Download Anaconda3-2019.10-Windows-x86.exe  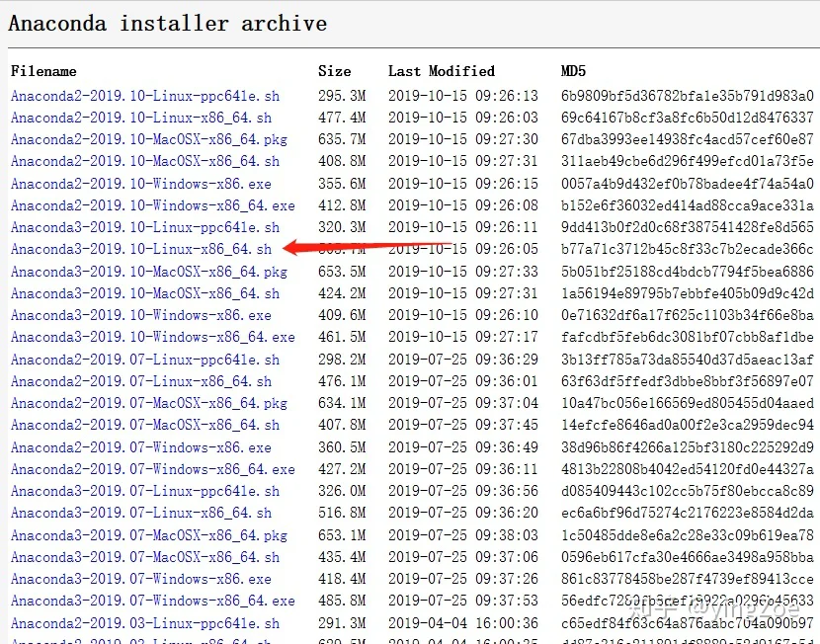pos(141,315)
